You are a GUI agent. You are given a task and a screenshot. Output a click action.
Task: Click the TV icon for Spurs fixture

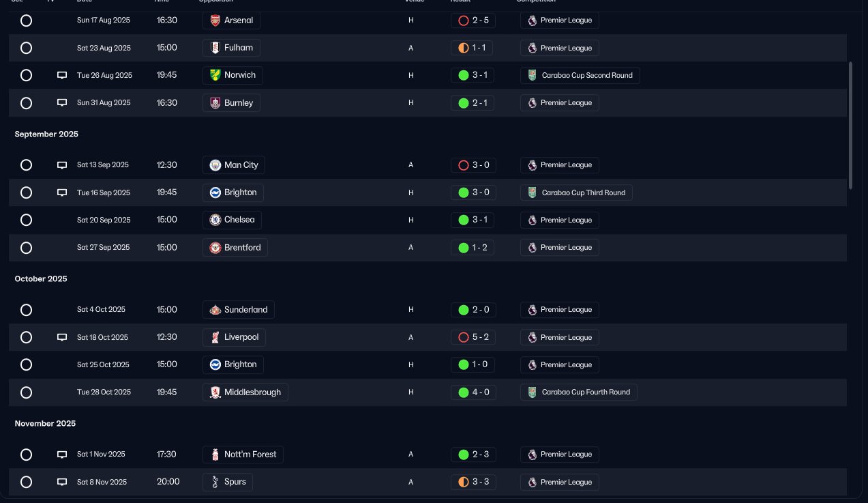[x=62, y=482]
